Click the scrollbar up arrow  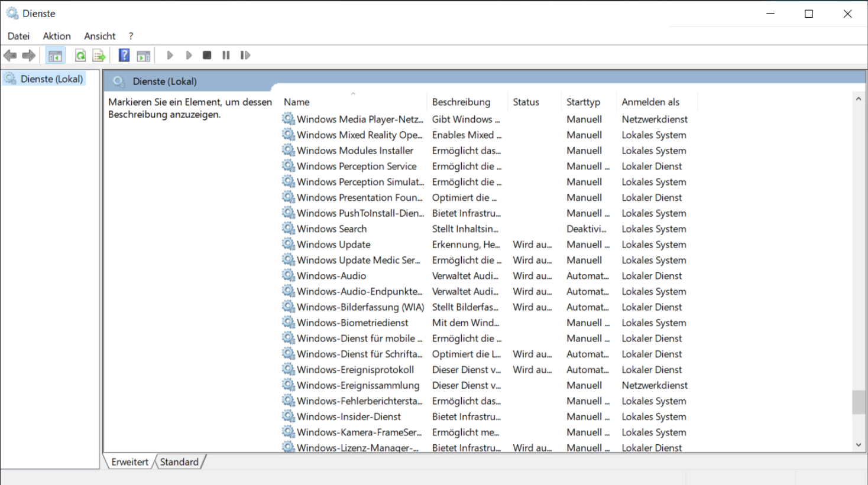[859, 99]
